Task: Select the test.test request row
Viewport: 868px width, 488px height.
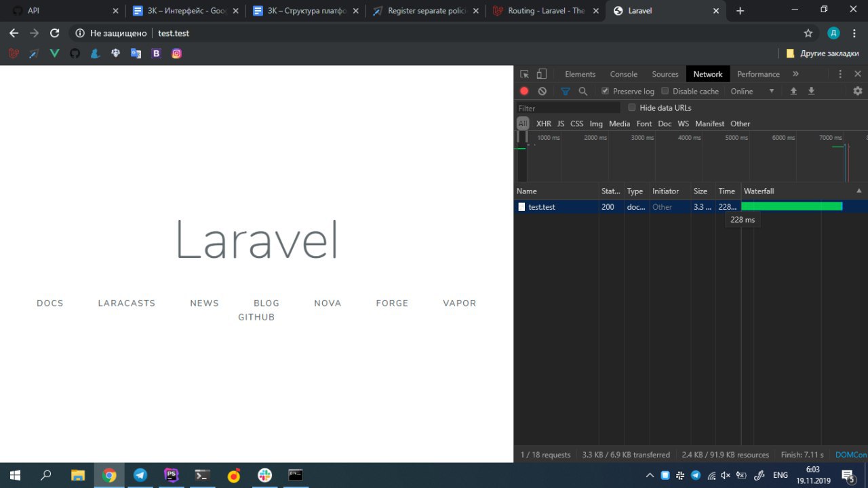Action: click(x=690, y=207)
